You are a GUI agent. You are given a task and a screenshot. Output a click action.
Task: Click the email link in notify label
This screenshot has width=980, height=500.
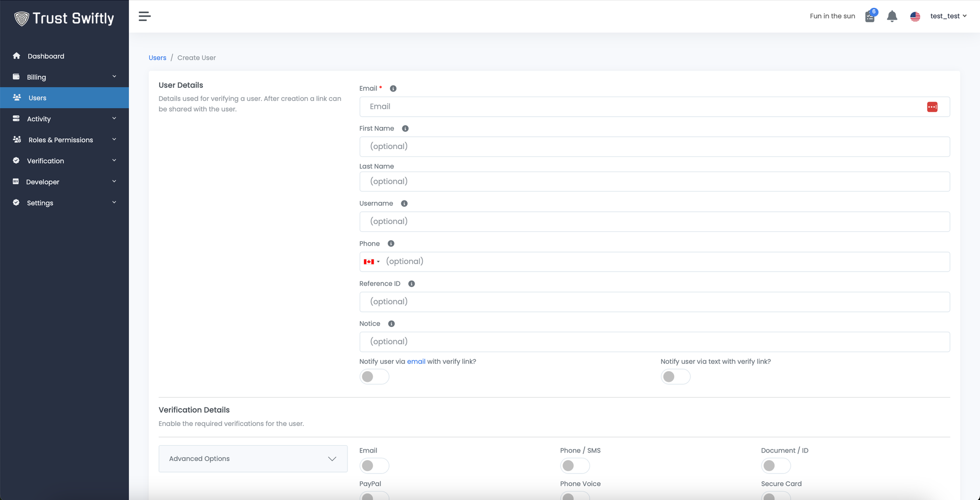[416, 362]
